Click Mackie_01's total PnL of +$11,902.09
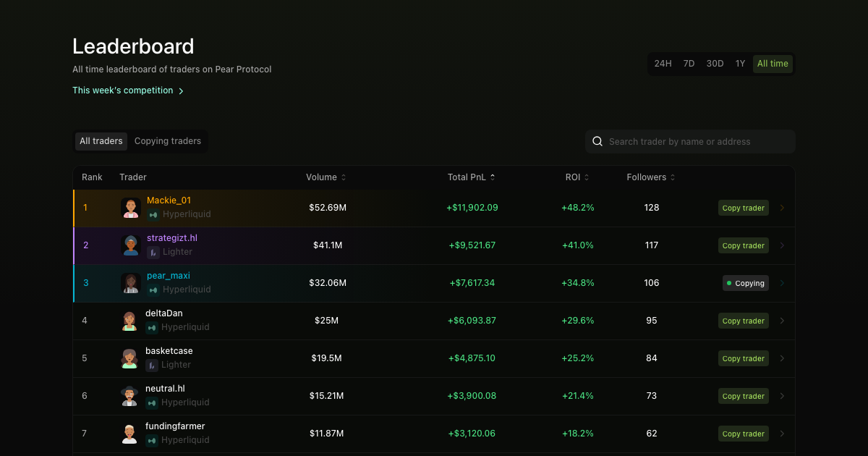Screen dimensions: 868x456 click(472, 208)
